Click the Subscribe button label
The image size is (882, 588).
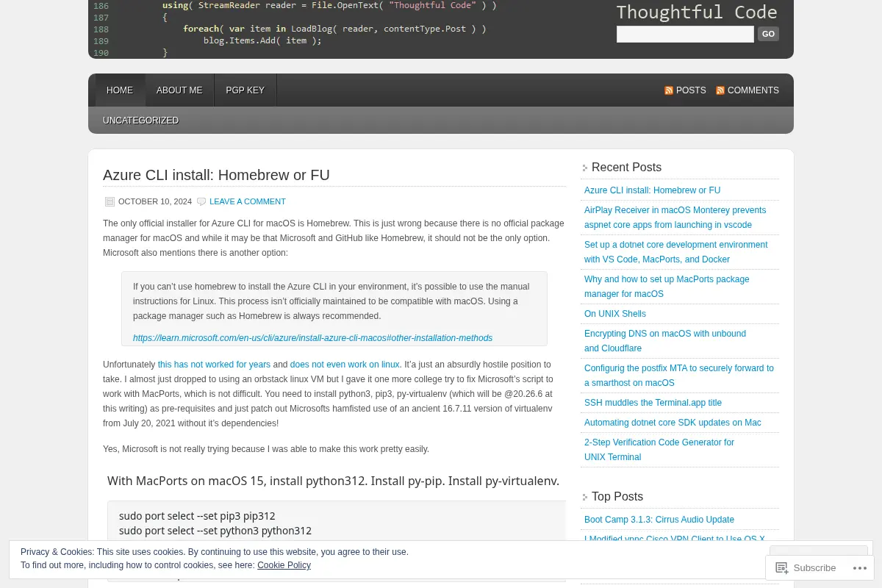click(814, 567)
